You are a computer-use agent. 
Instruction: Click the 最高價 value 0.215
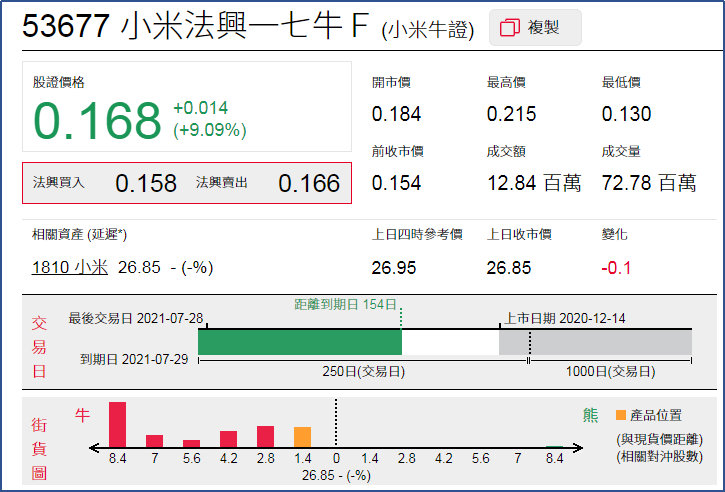pos(511,114)
